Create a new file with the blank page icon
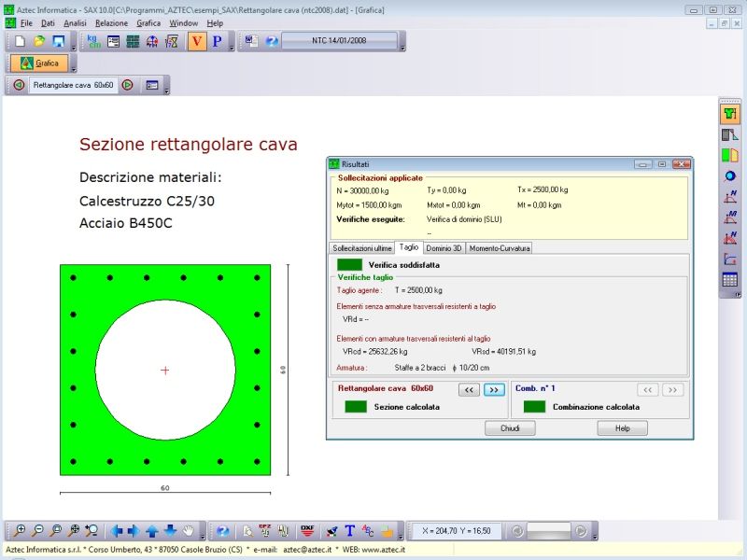Viewport: 747px width, 560px height. pos(20,41)
